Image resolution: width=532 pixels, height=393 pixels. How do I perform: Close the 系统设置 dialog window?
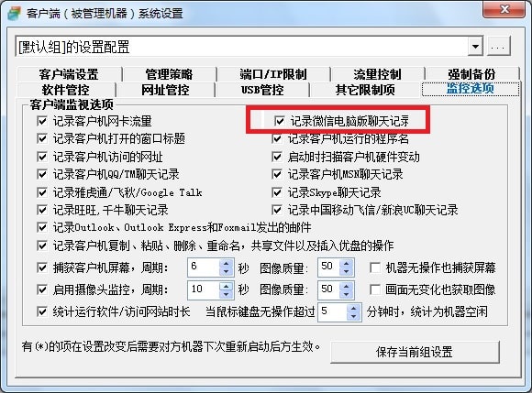coord(504,9)
